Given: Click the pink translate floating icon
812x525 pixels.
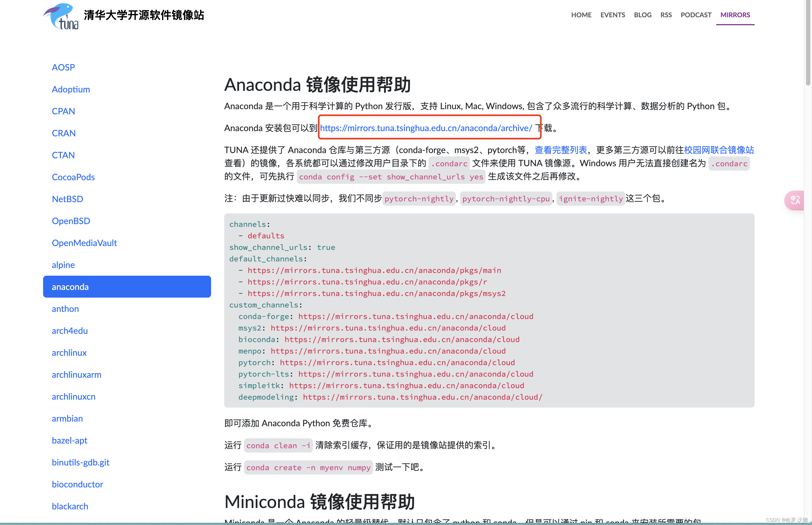Looking at the screenshot, I should pyautogui.click(x=795, y=200).
